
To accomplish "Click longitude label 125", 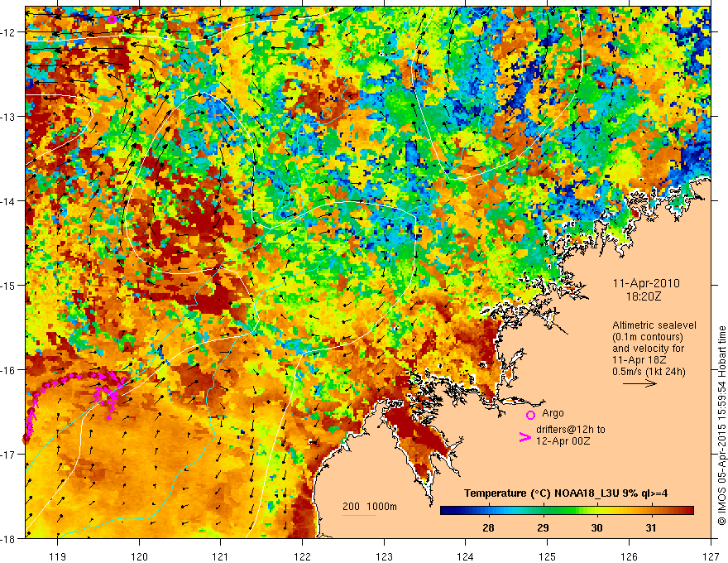I will click(x=548, y=557).
